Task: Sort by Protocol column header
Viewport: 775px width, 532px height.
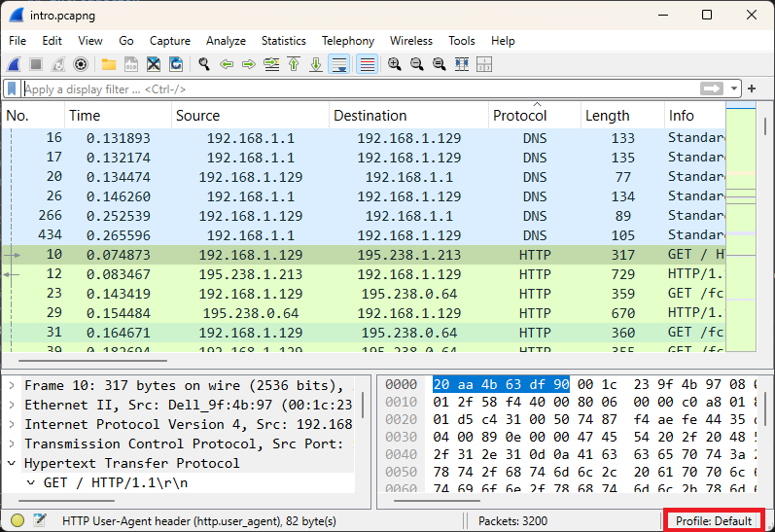Action: (535, 115)
